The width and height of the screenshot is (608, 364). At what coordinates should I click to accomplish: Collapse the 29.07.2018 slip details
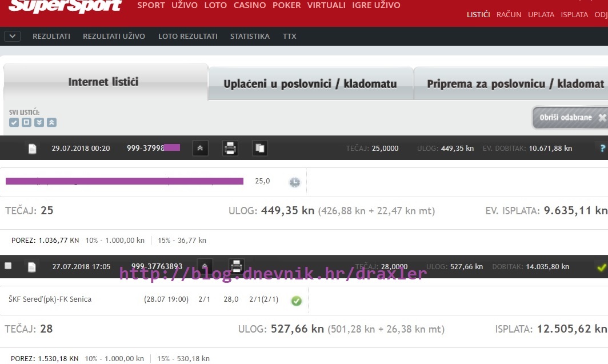(200, 149)
